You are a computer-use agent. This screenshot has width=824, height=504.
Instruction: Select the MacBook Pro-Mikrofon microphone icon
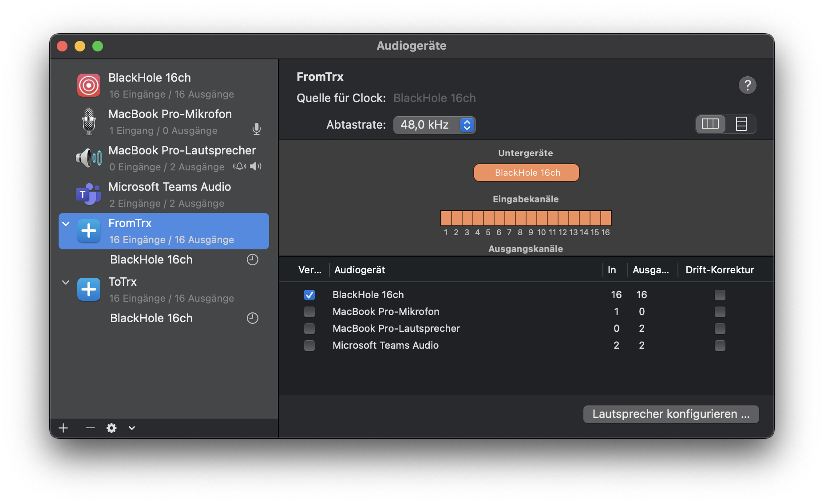click(x=89, y=122)
